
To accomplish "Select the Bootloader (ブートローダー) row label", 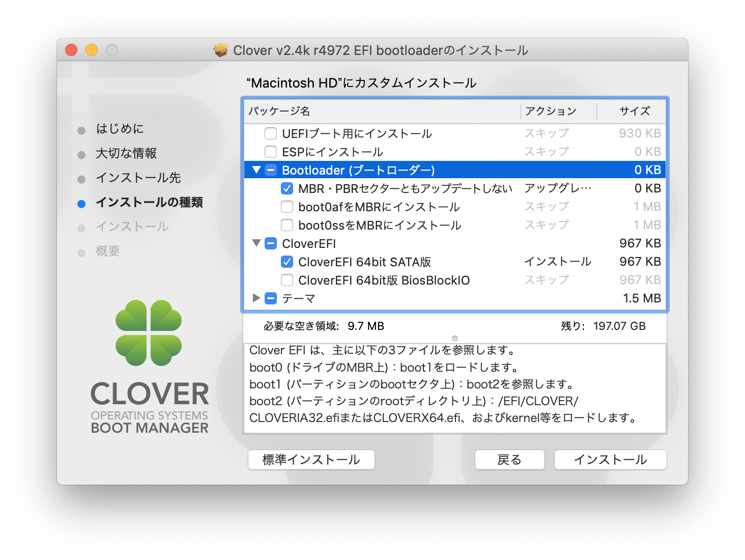I will coord(358,171).
